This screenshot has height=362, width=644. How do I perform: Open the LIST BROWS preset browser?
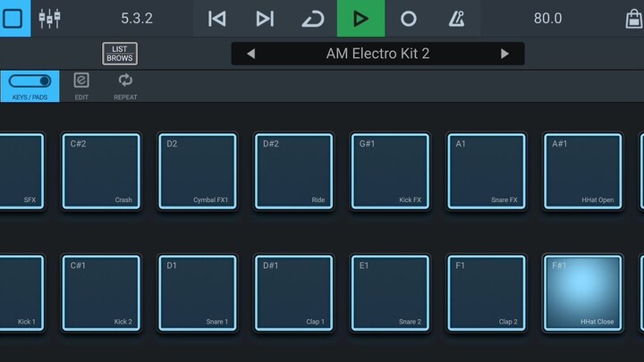pyautogui.click(x=120, y=54)
